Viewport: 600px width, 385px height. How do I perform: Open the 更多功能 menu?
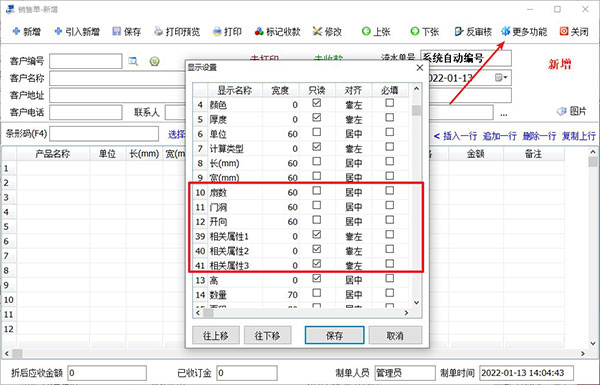pos(524,31)
